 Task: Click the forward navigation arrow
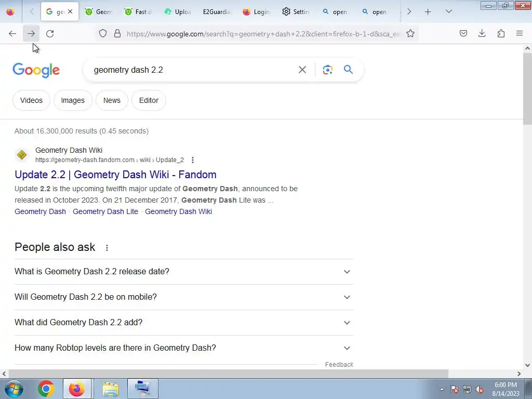point(31,34)
